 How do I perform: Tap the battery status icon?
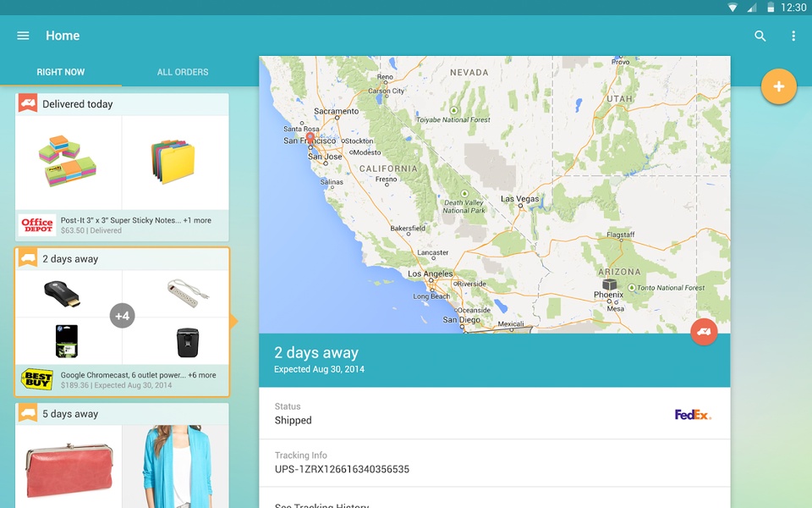[771, 8]
